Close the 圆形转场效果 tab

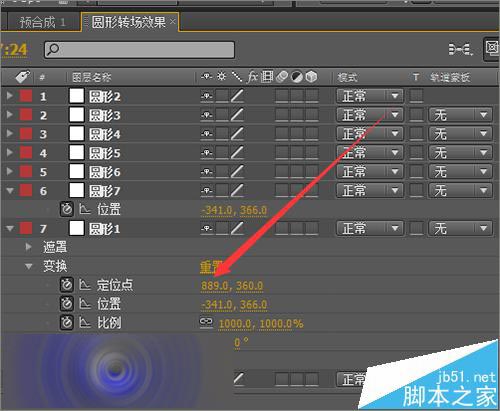pos(173,22)
